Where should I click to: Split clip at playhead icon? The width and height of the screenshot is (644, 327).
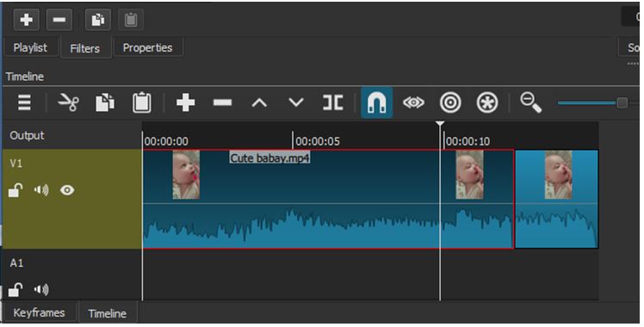332,102
